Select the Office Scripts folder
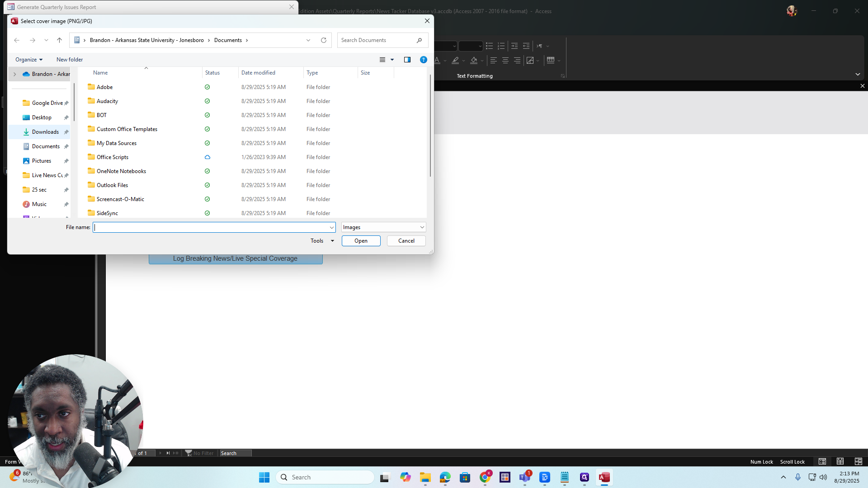Image resolution: width=868 pixels, height=488 pixels. pyautogui.click(x=113, y=157)
